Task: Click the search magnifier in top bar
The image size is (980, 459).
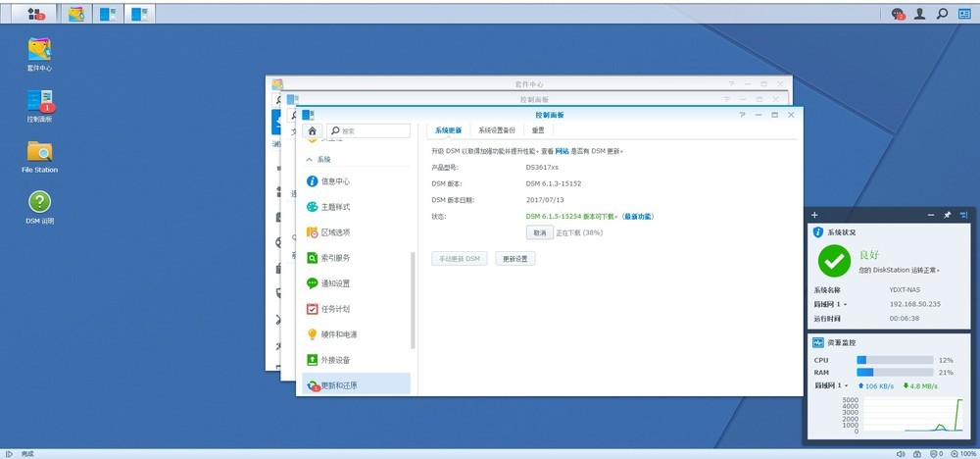Action: (x=942, y=13)
